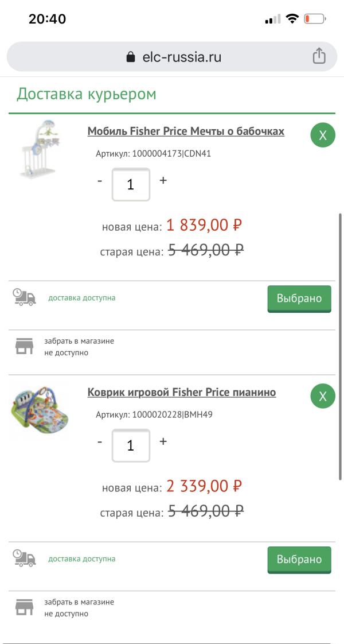Screen dimensions: 344x644
Task: Open Коврик игровой Fisher Price пианино link
Action: coord(182,393)
